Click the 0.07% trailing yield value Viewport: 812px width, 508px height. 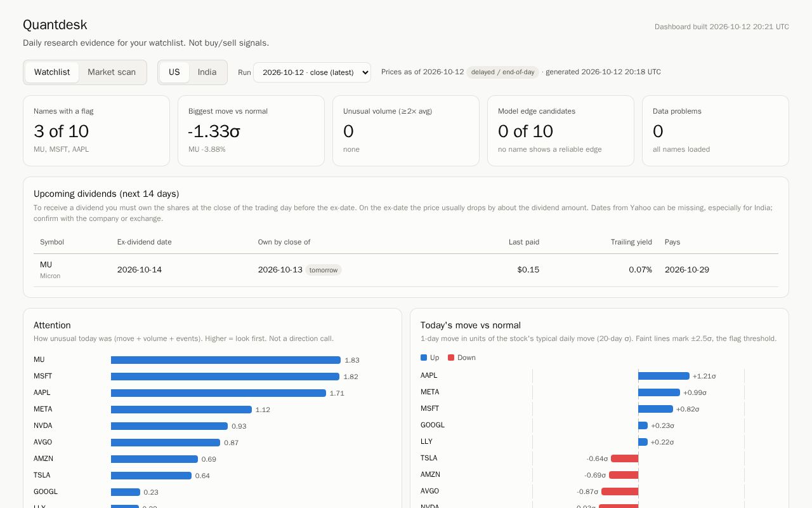click(640, 270)
